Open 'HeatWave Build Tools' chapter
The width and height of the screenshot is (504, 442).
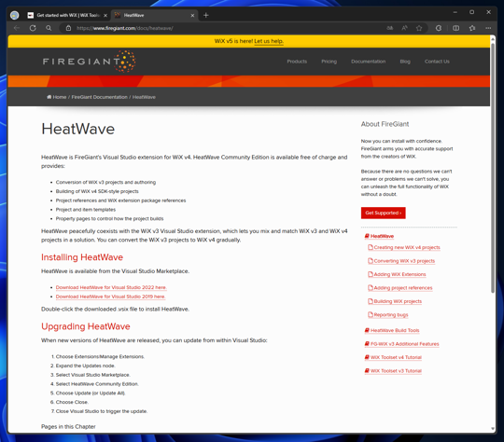point(392,330)
